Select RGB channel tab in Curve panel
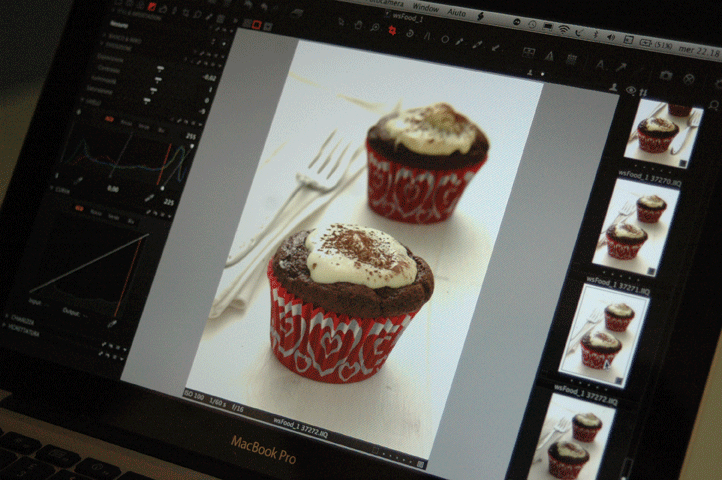This screenshot has width=722, height=480. 79,209
